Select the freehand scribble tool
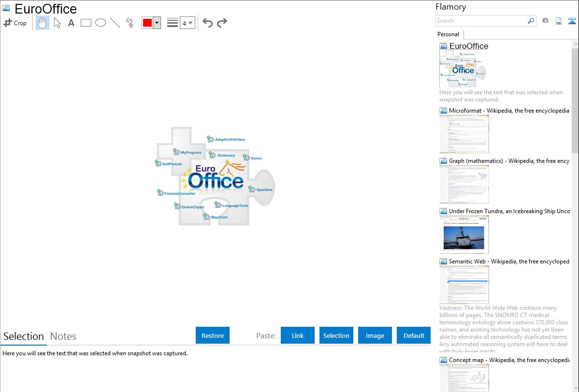The height and width of the screenshot is (392, 579). point(130,23)
